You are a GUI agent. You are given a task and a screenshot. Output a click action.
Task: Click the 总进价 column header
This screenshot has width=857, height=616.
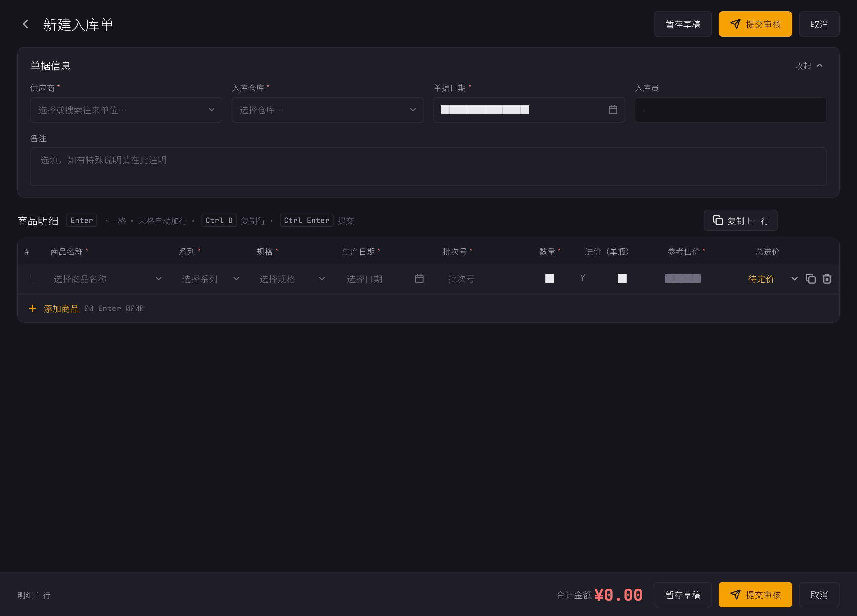pyautogui.click(x=767, y=252)
